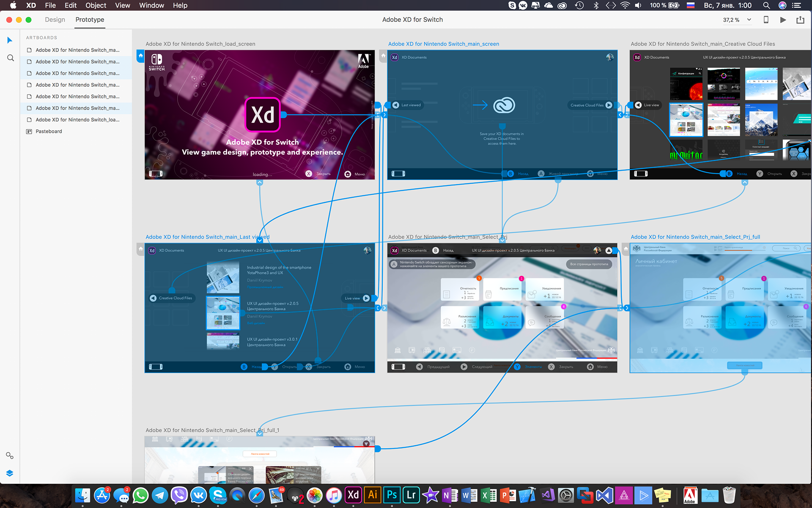Open Illustrator from the Dock
812x508 pixels.
pyautogui.click(x=373, y=495)
